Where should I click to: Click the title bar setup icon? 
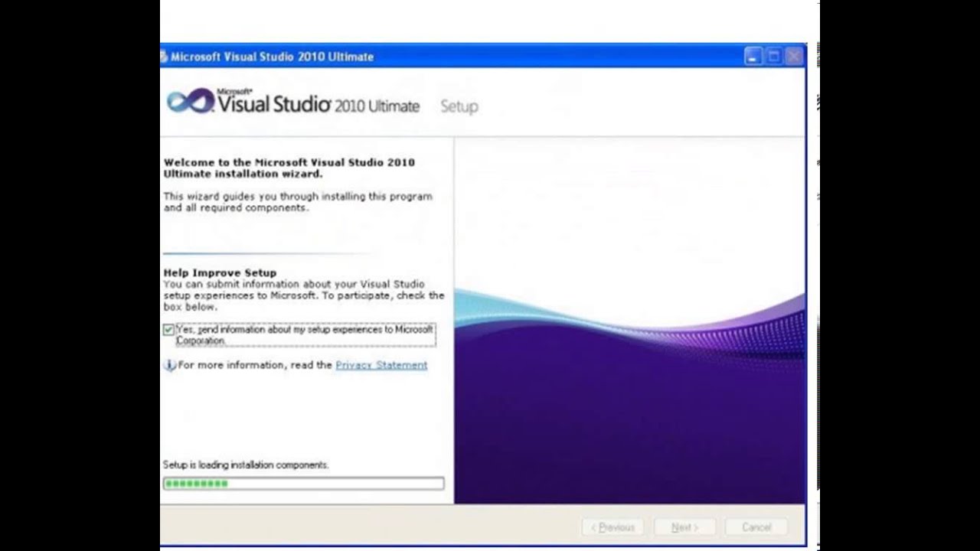coord(164,57)
